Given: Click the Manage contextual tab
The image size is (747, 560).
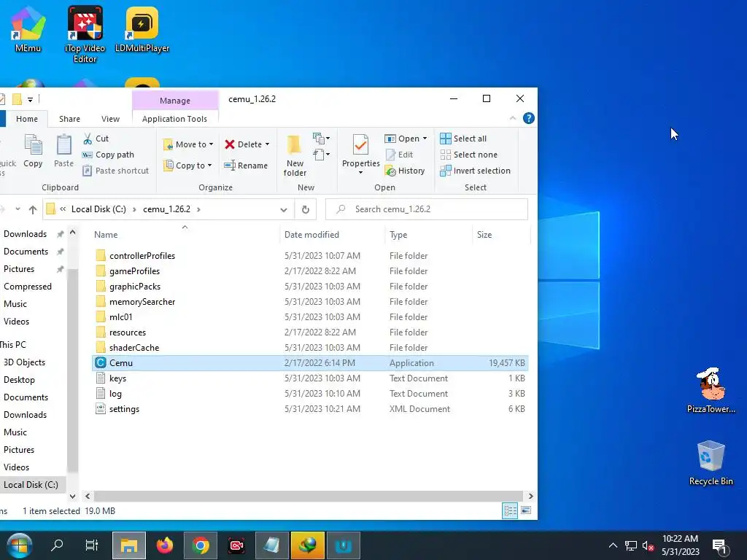Looking at the screenshot, I should tap(175, 101).
